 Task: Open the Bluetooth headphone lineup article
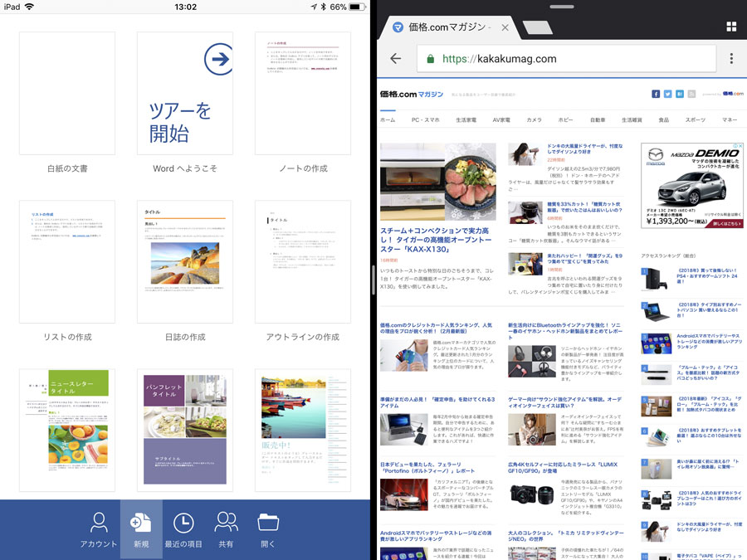564,331
